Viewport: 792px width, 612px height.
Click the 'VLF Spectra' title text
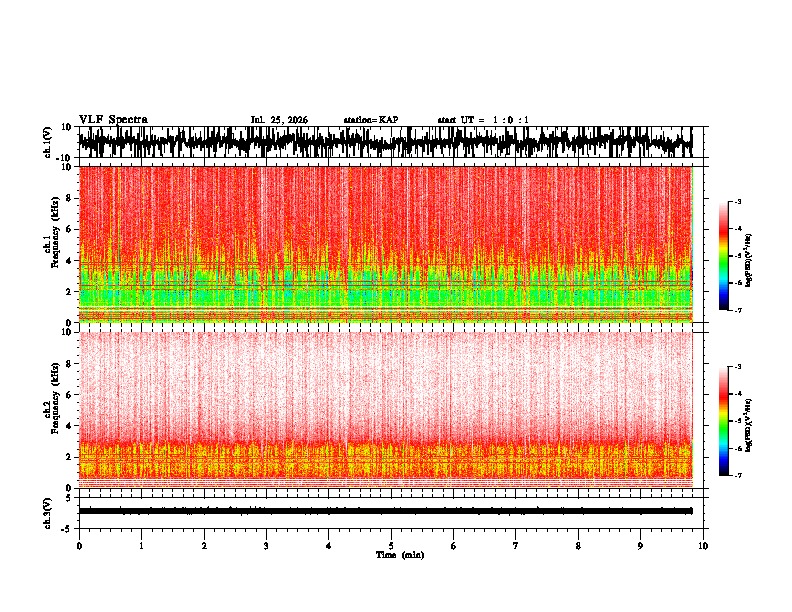coord(113,120)
